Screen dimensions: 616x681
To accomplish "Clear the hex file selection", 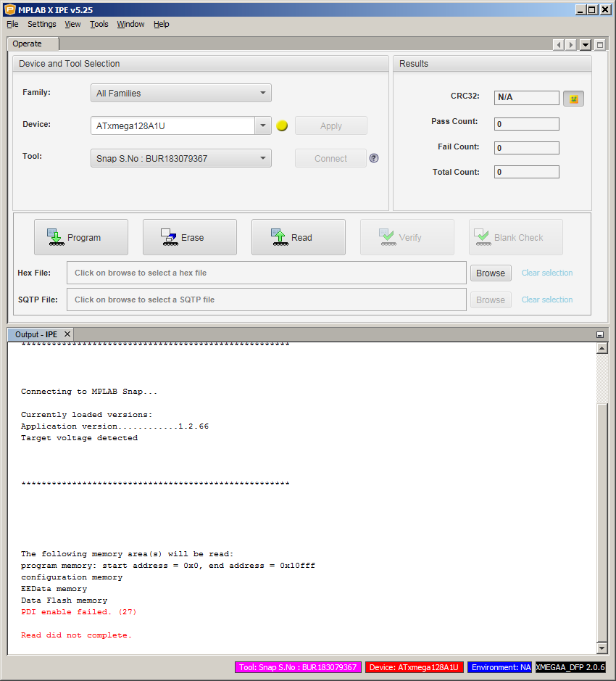I will [x=547, y=273].
